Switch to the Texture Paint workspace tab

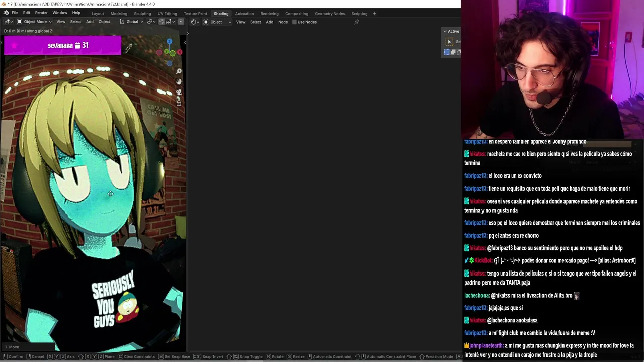[195, 14]
